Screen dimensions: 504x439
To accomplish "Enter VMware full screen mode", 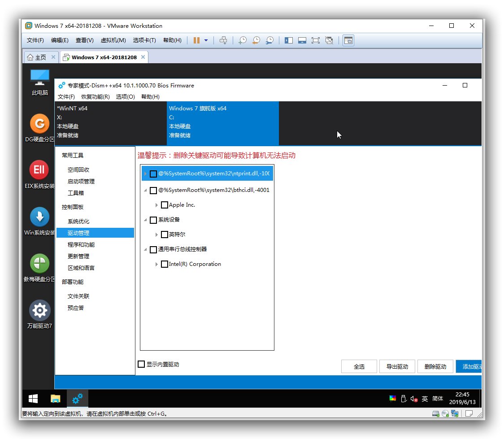I will [315, 40].
